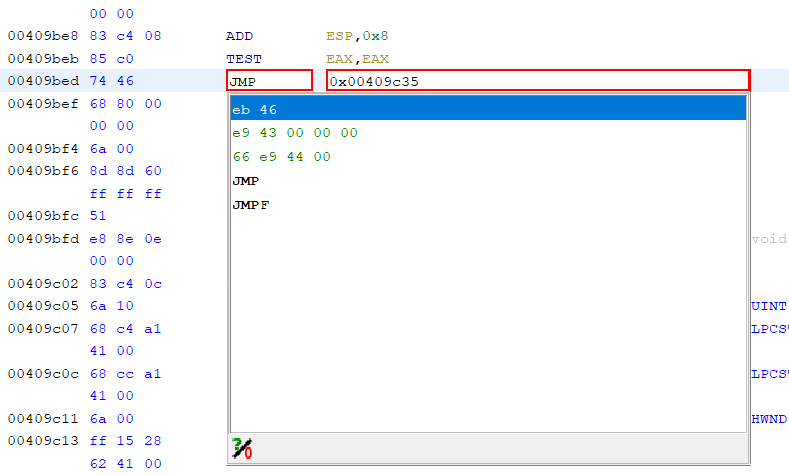The width and height of the screenshot is (789, 475).
Task: Click the TEST mnemonic
Action: click(243, 59)
